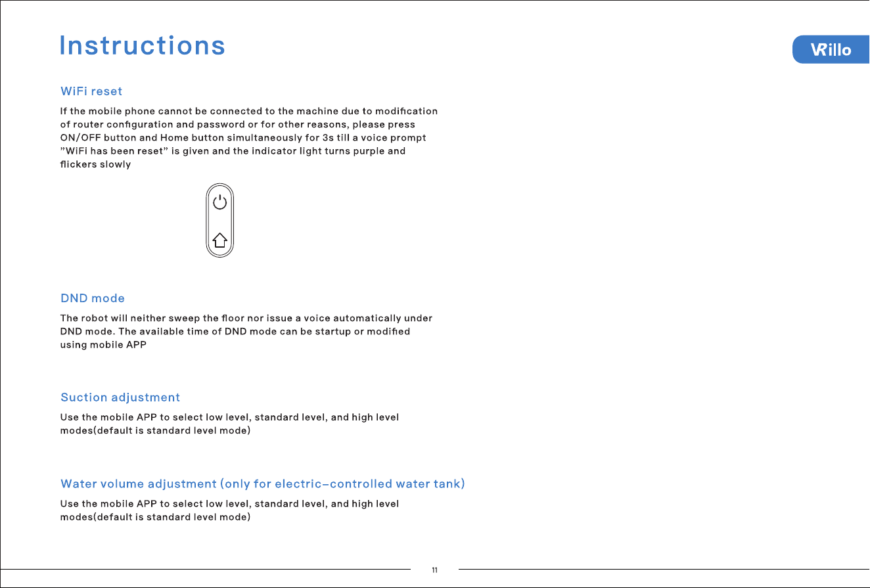This screenshot has width=870, height=588.
Task: Click the DND mode heading
Action: point(93,298)
